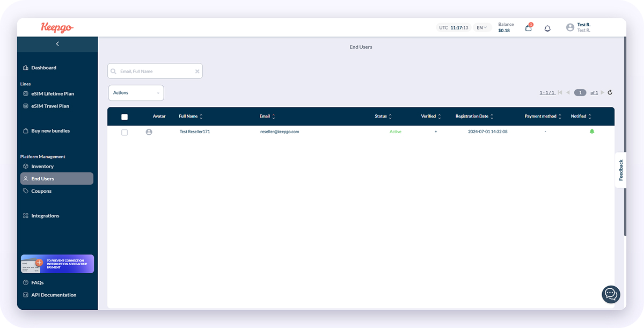
Task: Select End Users in the sidebar
Action: coord(57,179)
